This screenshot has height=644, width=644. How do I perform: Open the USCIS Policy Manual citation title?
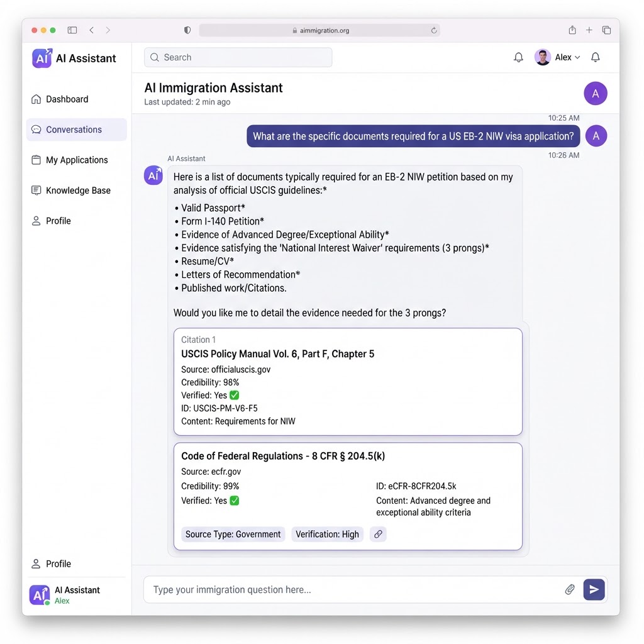(277, 353)
